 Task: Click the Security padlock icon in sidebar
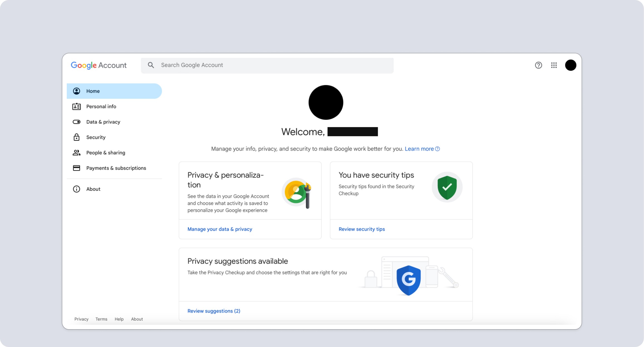pyautogui.click(x=77, y=137)
